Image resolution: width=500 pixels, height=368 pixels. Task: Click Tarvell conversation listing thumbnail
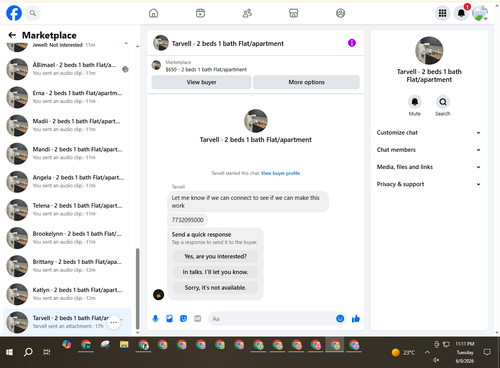coord(17,322)
